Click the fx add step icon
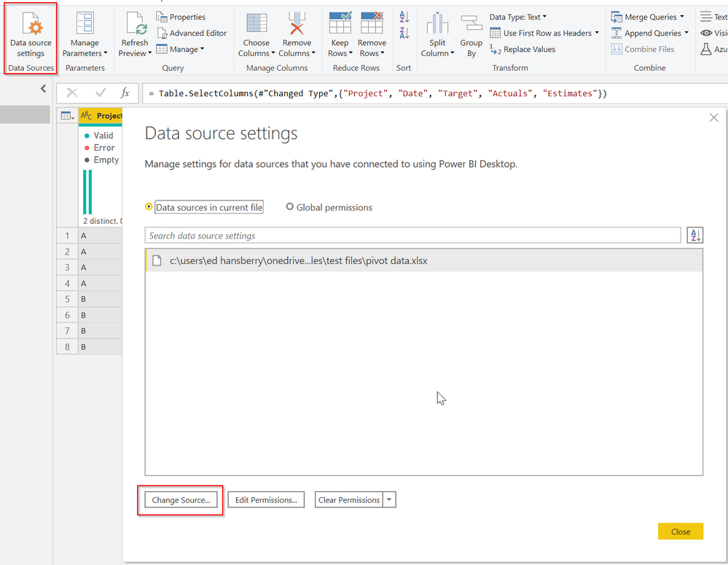728x565 pixels. coord(125,93)
